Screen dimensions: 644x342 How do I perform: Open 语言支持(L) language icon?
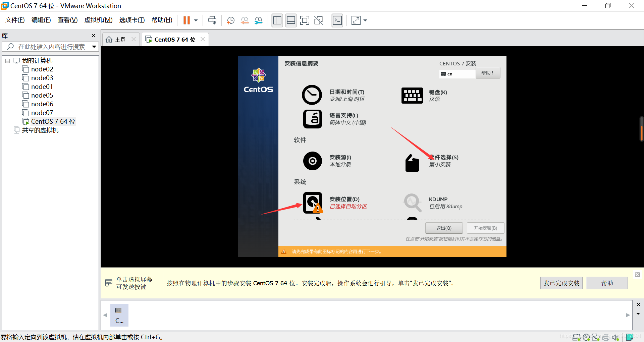(x=312, y=119)
